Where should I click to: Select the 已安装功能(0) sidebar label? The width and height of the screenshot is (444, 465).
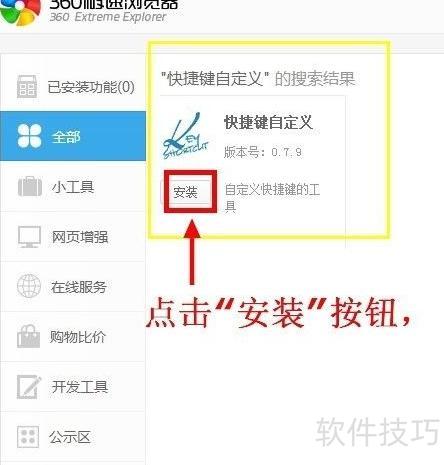(91, 87)
